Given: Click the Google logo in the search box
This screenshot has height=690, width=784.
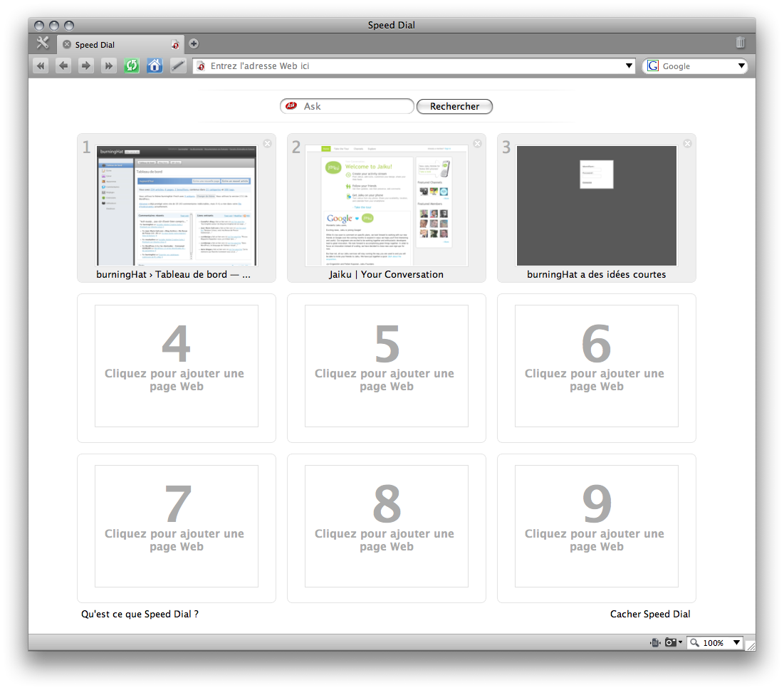Looking at the screenshot, I should [x=652, y=66].
